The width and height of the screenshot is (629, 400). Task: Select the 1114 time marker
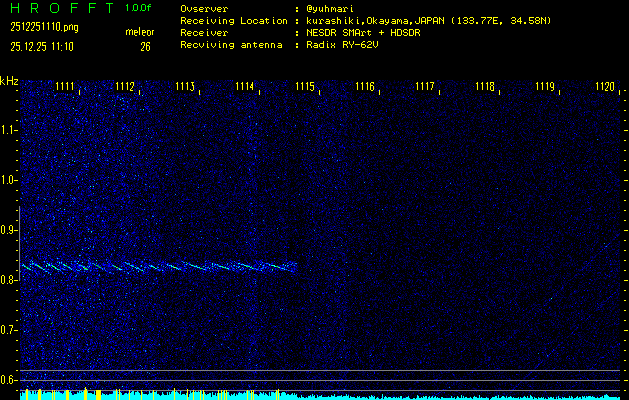click(245, 87)
